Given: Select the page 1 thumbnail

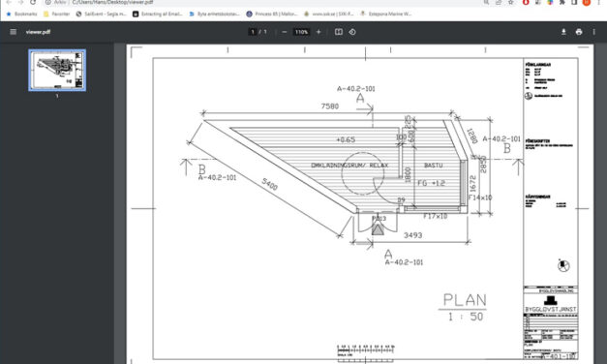Looking at the screenshot, I should click(x=57, y=70).
